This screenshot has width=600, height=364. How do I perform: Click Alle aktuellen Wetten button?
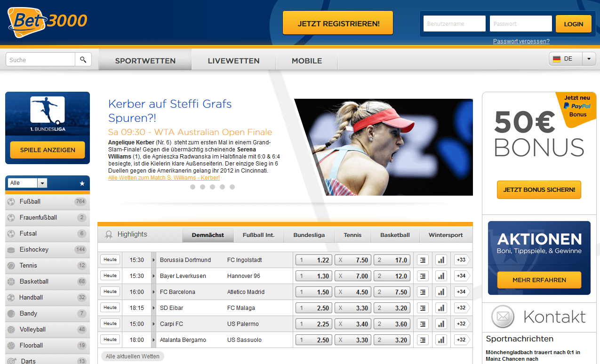[133, 356]
